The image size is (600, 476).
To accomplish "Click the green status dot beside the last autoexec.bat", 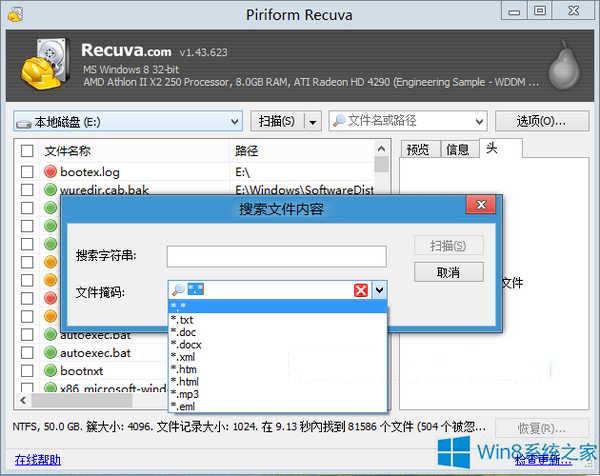I will 50,352.
